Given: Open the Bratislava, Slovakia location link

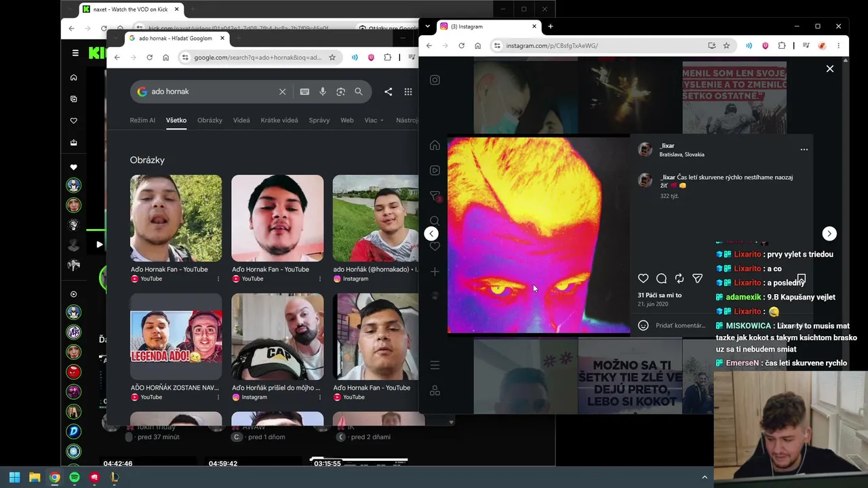Looking at the screenshot, I should tap(682, 155).
